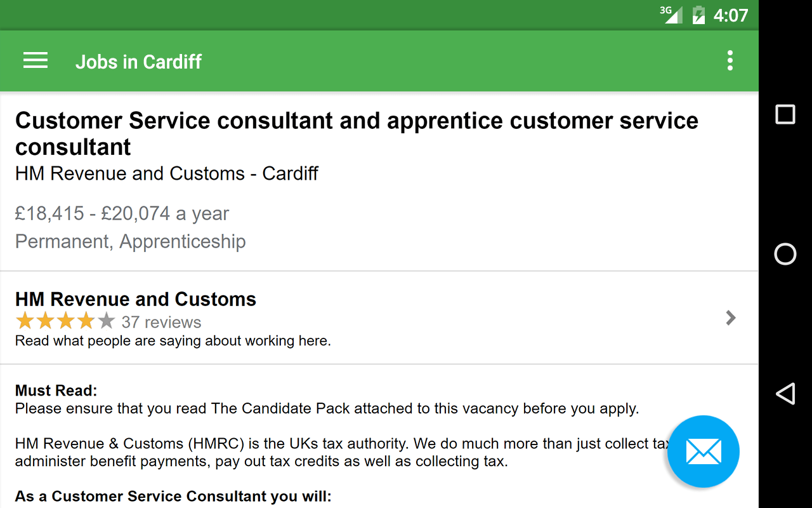Open the 37 reviews link
The image size is (812, 508).
pos(161,323)
